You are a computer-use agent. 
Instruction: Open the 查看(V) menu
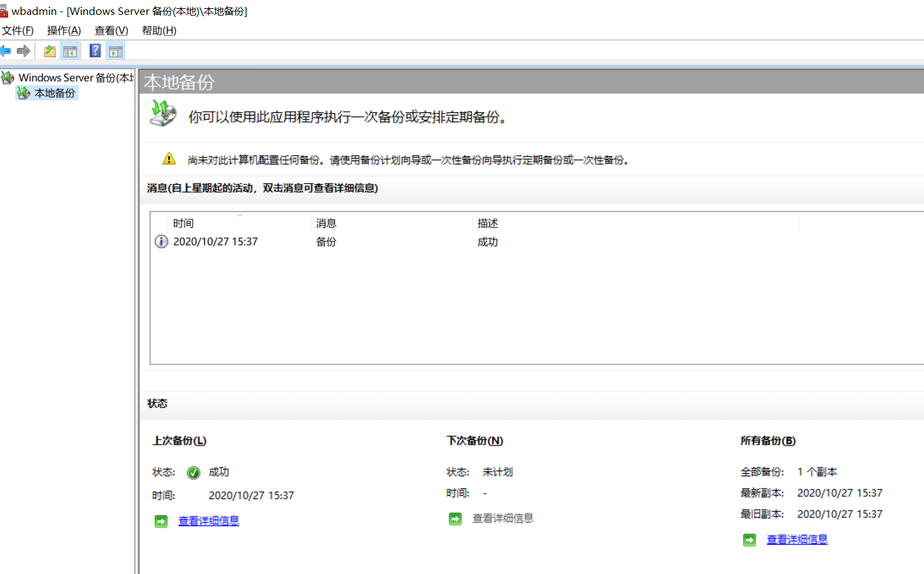(x=112, y=30)
